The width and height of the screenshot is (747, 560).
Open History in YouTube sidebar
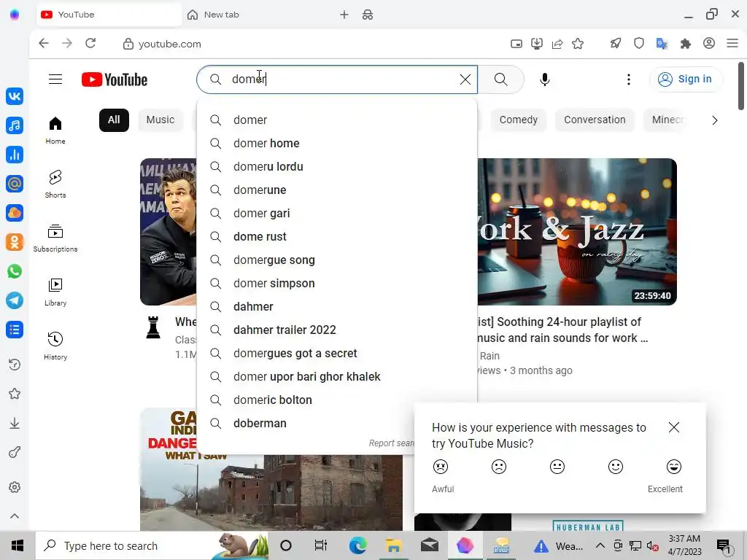[55, 346]
